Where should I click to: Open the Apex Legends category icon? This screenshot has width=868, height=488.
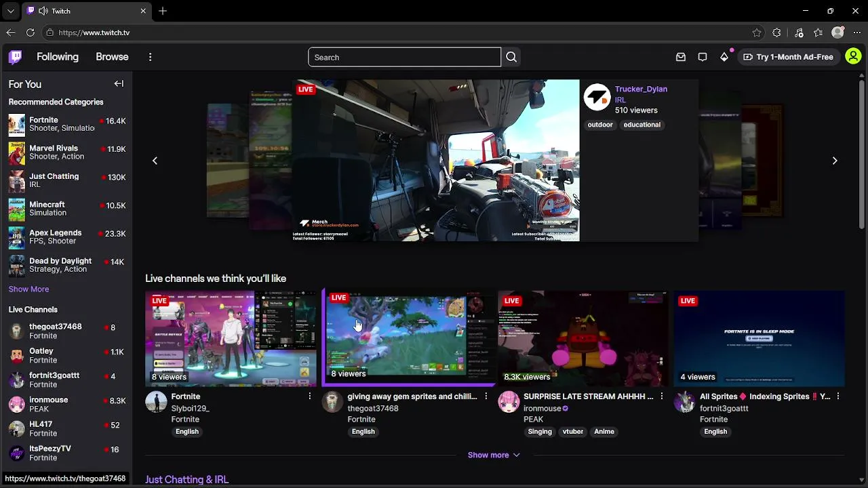[17, 237]
